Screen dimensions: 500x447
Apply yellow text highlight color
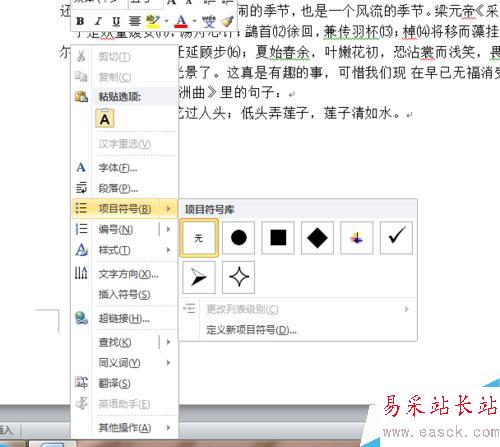[153, 21]
